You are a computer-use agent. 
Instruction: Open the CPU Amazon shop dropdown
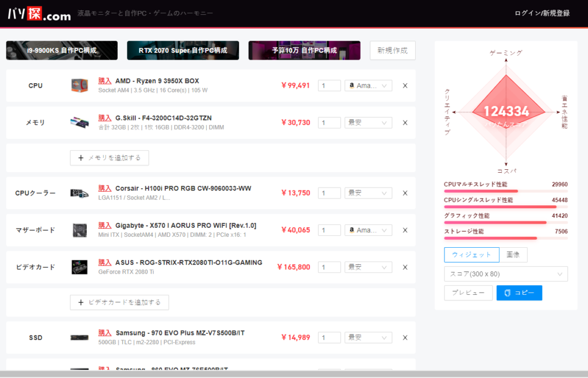[x=368, y=85]
